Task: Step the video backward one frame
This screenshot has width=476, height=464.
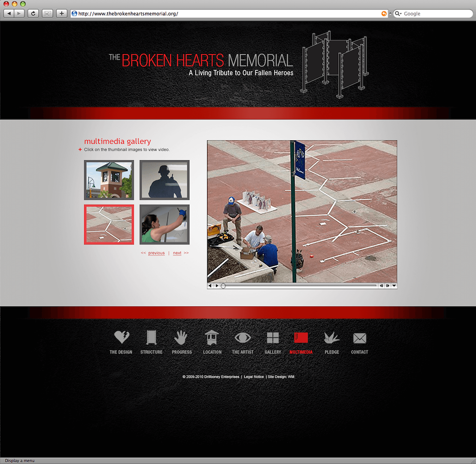Action: point(382,286)
